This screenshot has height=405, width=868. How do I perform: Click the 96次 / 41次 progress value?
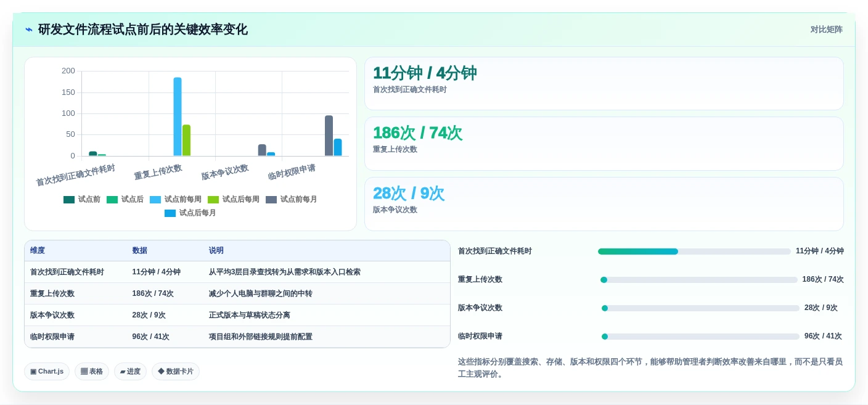pos(823,337)
